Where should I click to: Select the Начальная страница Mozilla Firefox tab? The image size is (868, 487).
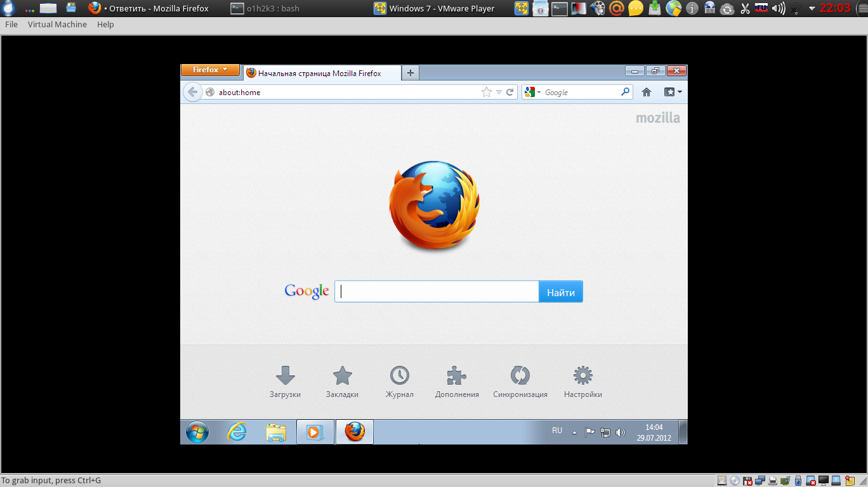pos(322,73)
